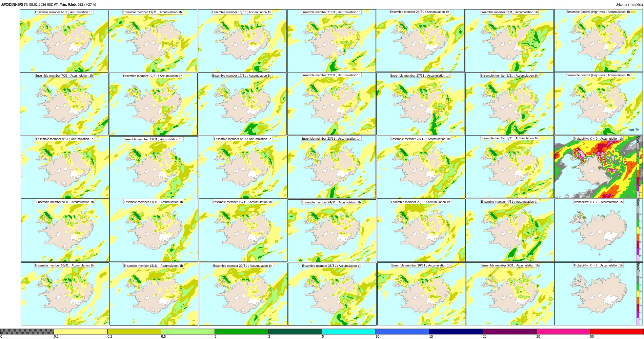Image resolution: width=644 pixels, height=339 pixels.
Task: Select the Ensemble member 23/31 map
Action: point(331,167)
